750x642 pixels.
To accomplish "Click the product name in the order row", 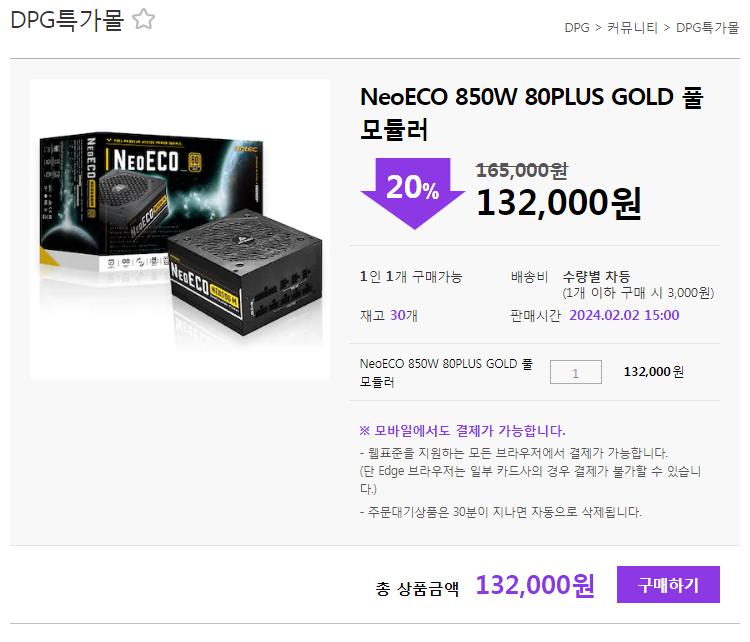I will coord(446,373).
